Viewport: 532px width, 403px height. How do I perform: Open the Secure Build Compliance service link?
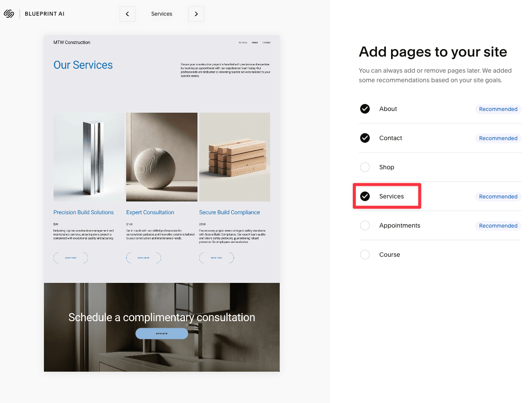point(229,212)
